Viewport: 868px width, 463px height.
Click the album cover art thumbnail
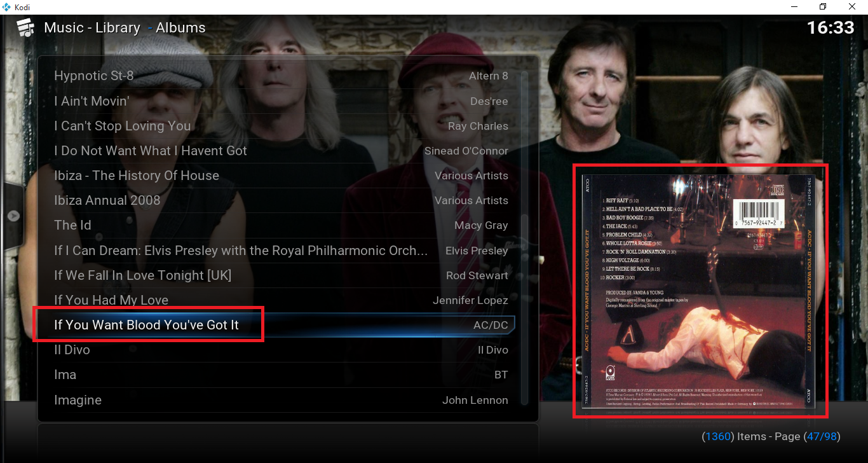(701, 292)
